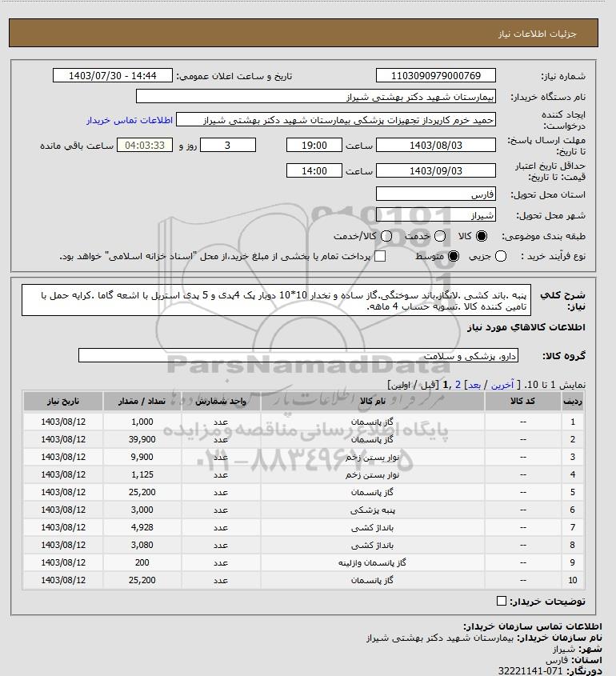
Task: Click the کد کالا column header
Action: click(523, 401)
